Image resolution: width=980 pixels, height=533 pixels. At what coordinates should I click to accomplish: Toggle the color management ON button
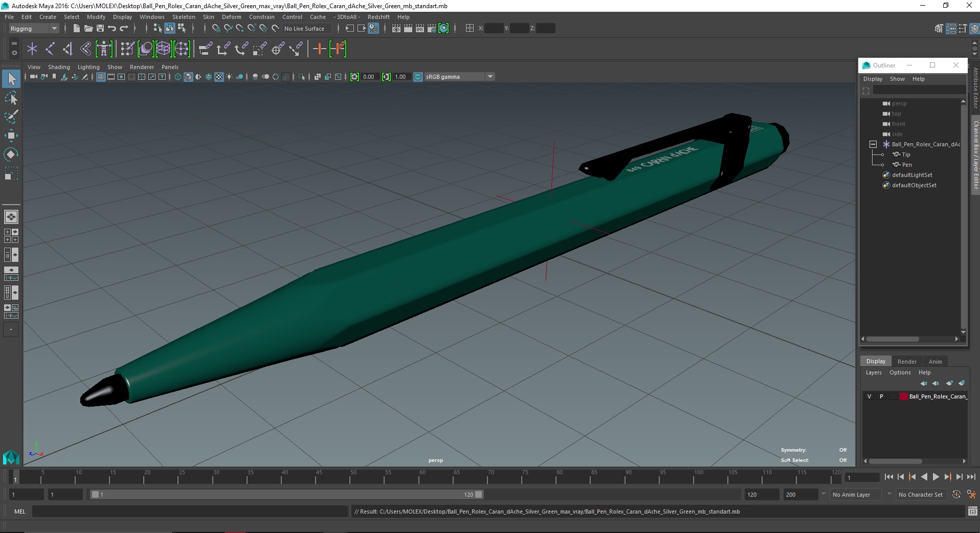click(x=418, y=77)
